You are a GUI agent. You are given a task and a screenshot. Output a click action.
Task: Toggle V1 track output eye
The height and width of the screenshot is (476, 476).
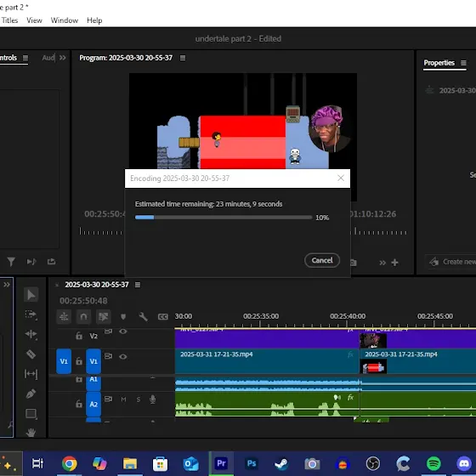tap(123, 356)
